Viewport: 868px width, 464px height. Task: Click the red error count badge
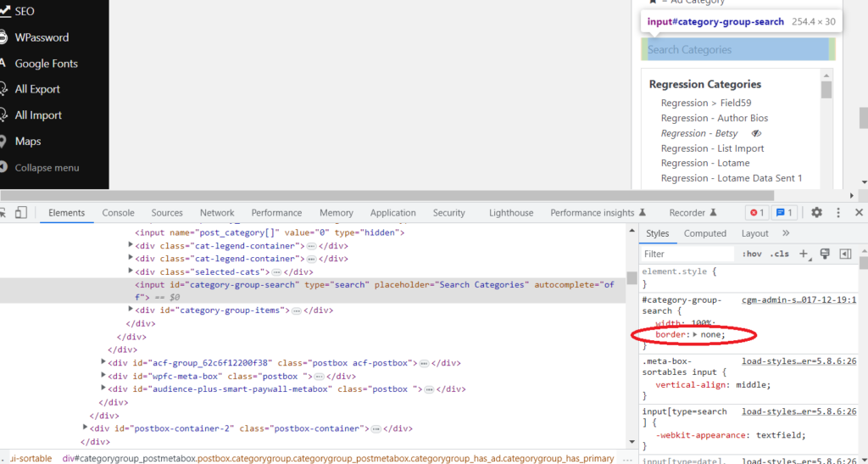[x=756, y=213]
